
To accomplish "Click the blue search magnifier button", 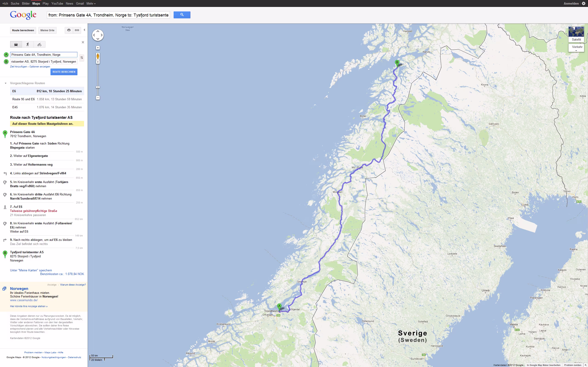I will click(182, 15).
